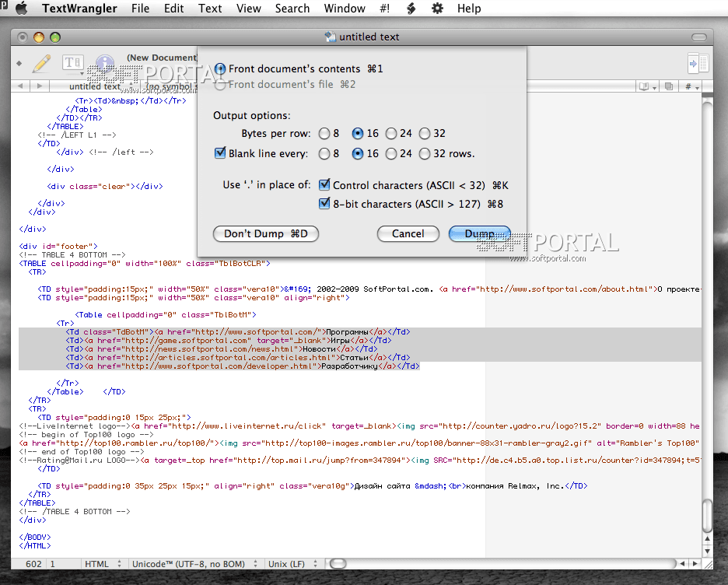728x585 pixels.
Task: Toggle 8-bit characters (ASCII > 127) checkbox
Action: coord(324,203)
